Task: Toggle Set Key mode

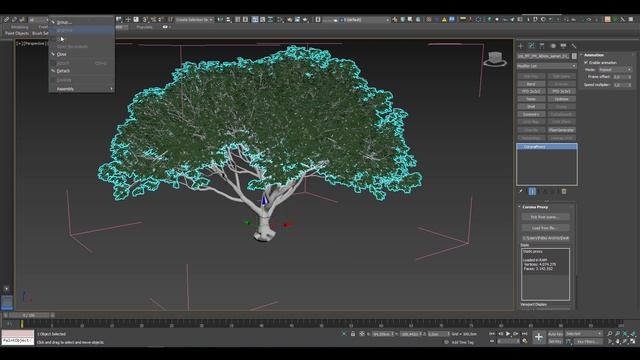Action: coord(555,341)
